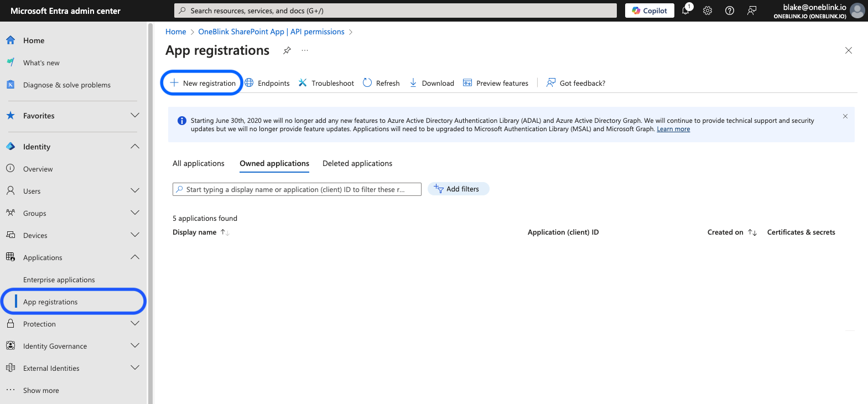Switch to the All applications tab
Viewport: 868px width, 404px height.
click(x=199, y=163)
